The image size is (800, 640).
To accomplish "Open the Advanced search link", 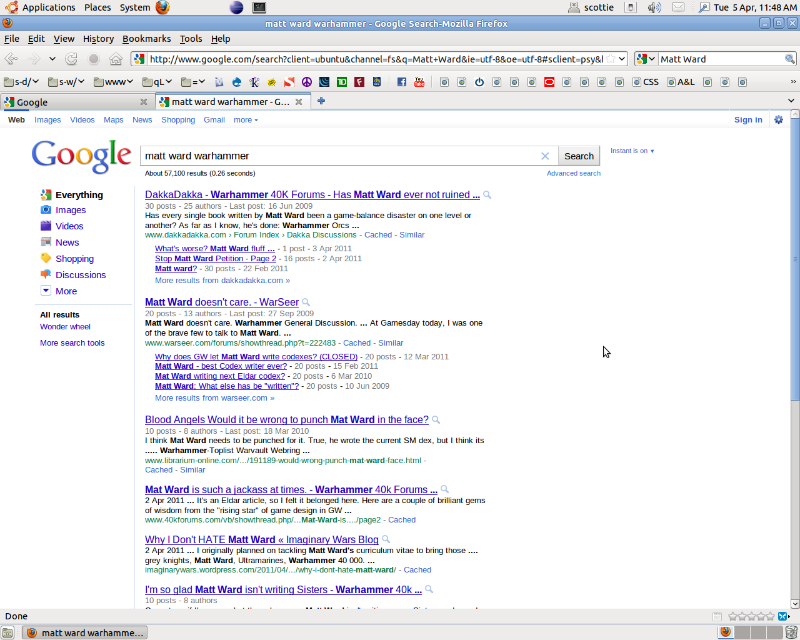I will (x=573, y=174).
